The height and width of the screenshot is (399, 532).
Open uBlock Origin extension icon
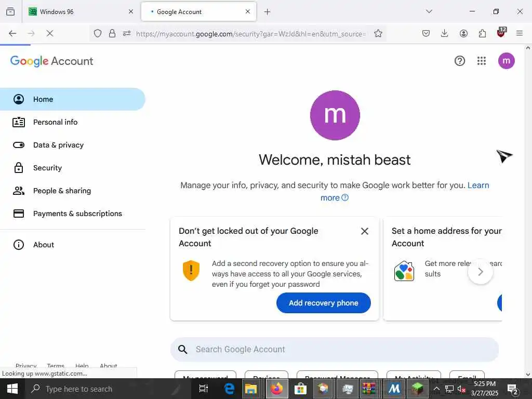(501, 33)
